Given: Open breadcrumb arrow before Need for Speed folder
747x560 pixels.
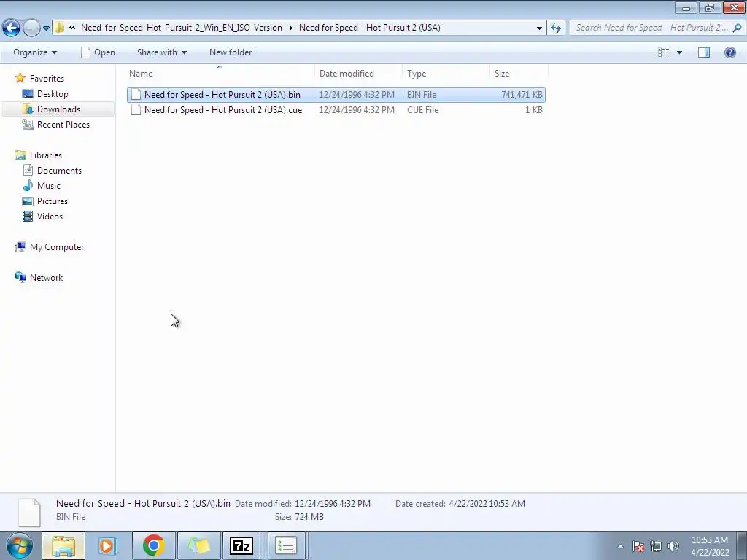Looking at the screenshot, I should [x=290, y=28].
